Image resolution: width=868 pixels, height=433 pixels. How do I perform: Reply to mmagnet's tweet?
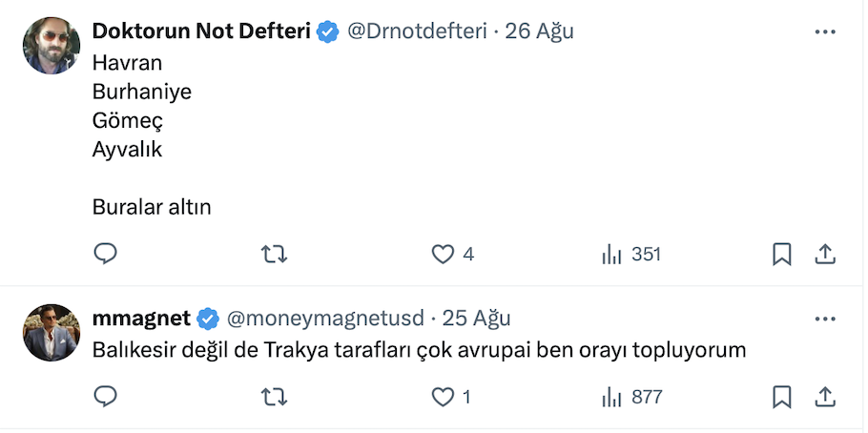pyautogui.click(x=105, y=396)
